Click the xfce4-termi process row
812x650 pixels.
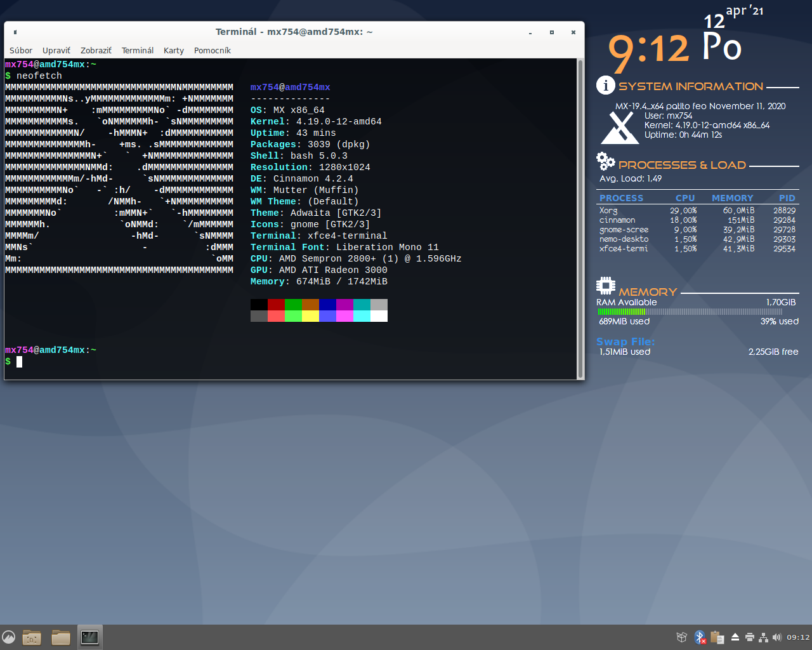click(697, 249)
